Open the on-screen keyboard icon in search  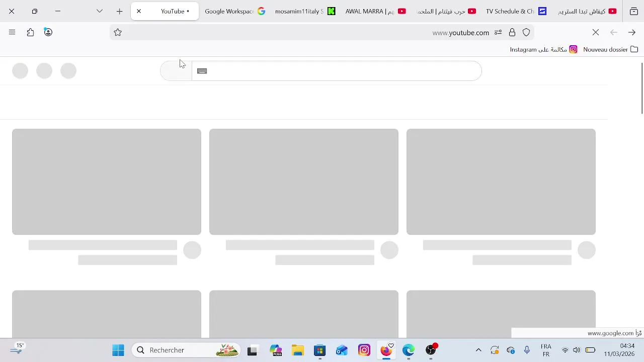point(202,71)
